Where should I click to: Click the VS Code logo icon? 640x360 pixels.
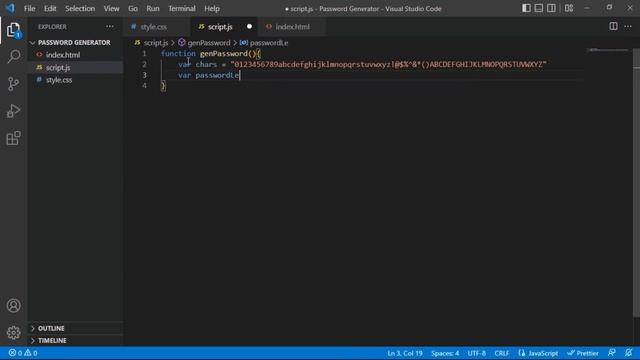coord(10,8)
